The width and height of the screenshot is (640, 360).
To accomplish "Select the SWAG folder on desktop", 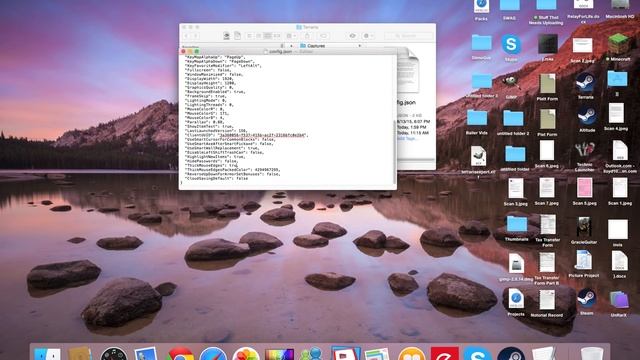I will coord(510,5).
